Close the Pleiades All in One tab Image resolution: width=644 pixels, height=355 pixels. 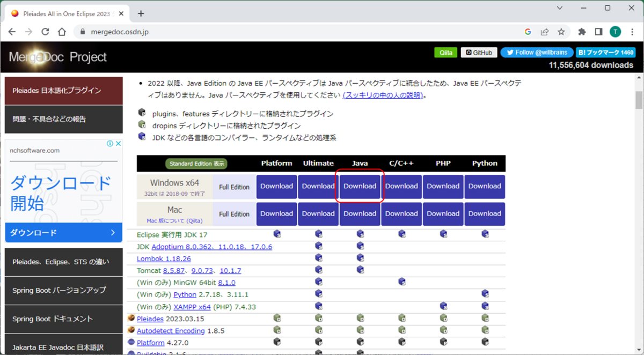[x=121, y=13]
